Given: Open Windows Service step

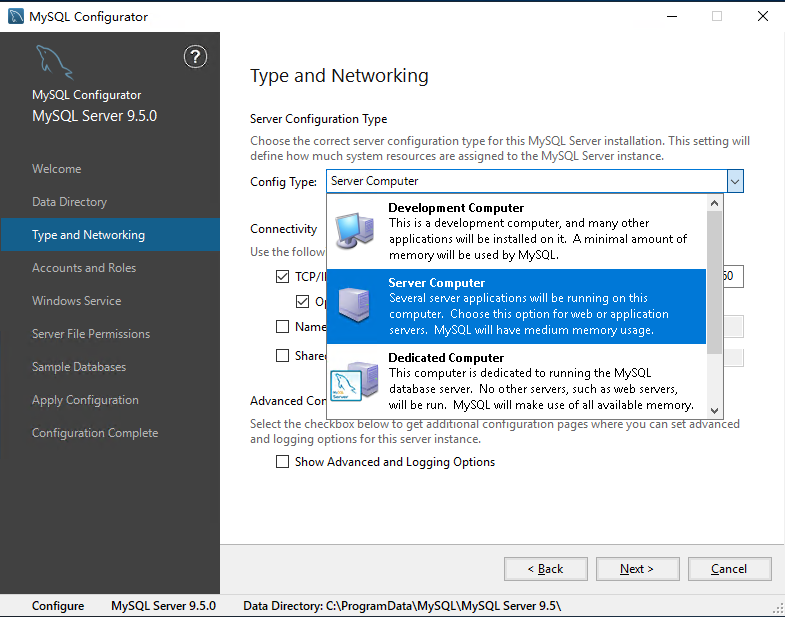Looking at the screenshot, I should [x=77, y=301].
